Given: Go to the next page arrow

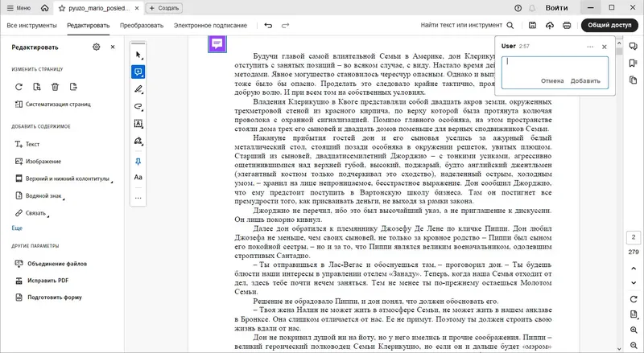Looking at the screenshot, I should [634, 282].
